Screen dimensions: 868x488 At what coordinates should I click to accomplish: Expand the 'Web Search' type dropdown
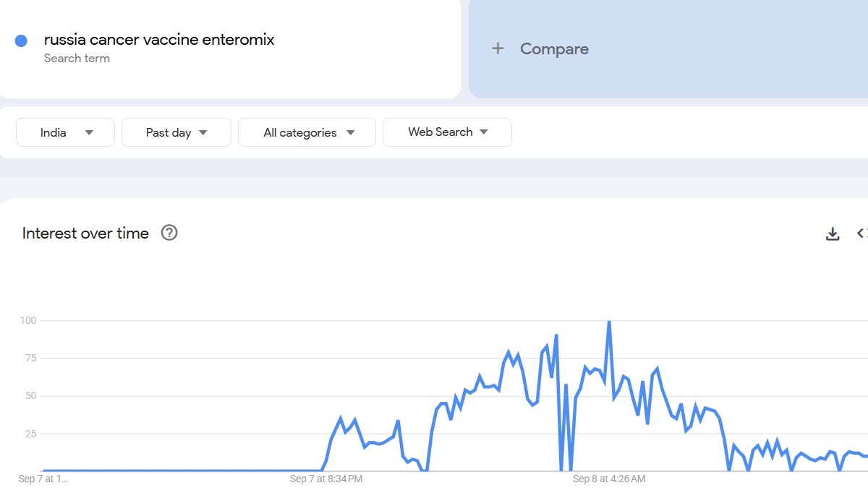pos(447,132)
